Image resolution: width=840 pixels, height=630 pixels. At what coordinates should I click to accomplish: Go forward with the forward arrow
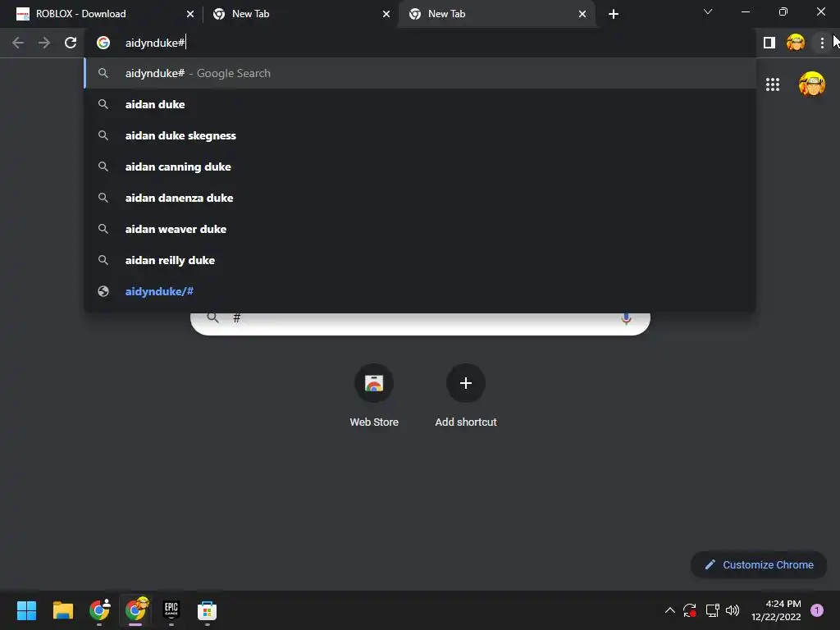pos(44,43)
